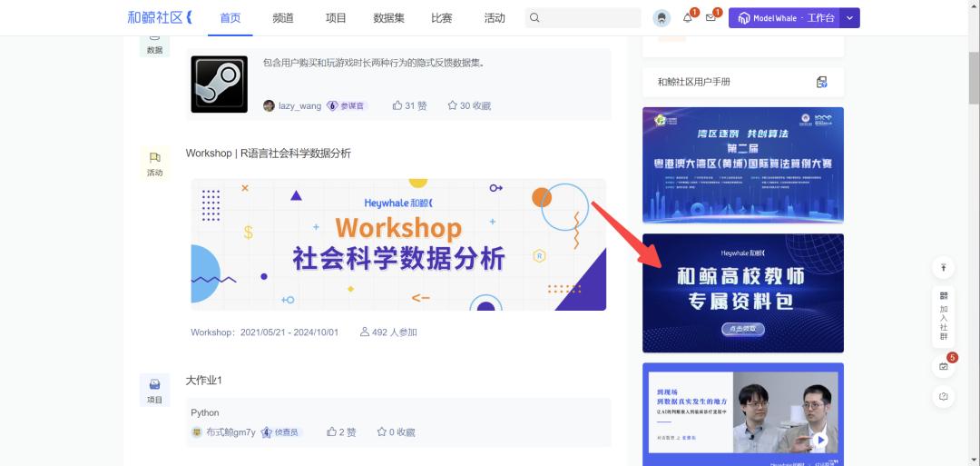Favorite the Steam dataset, 30 收藏

tap(469, 105)
